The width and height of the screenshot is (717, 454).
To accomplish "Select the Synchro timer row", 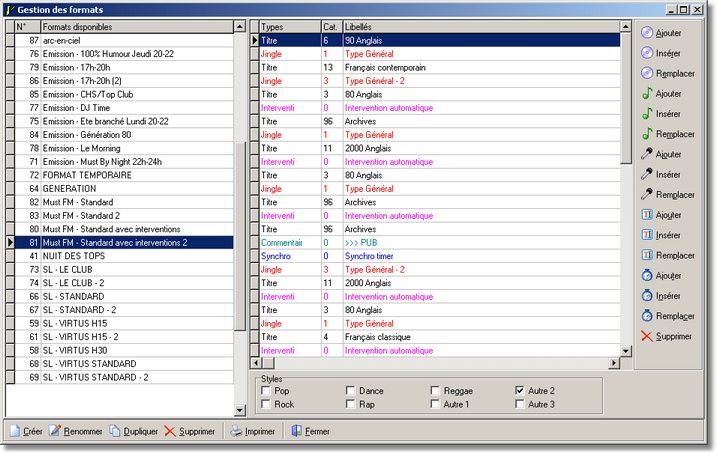I will click(439, 256).
